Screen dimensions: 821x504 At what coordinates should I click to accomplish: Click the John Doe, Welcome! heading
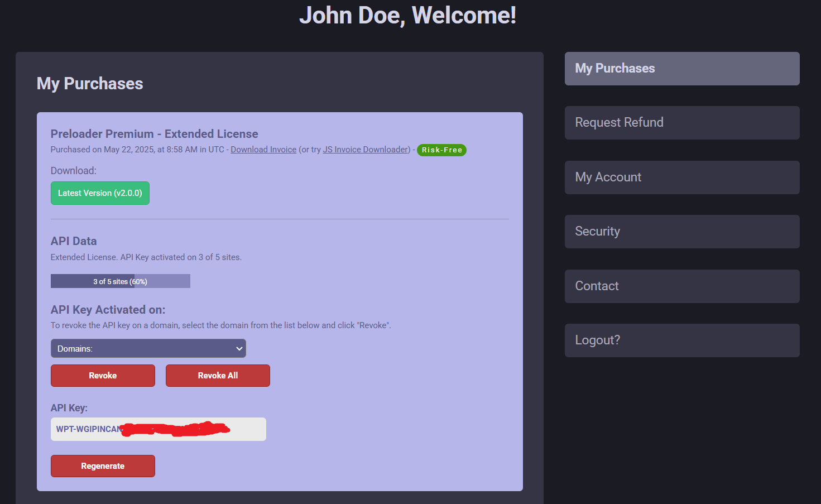[407, 15]
